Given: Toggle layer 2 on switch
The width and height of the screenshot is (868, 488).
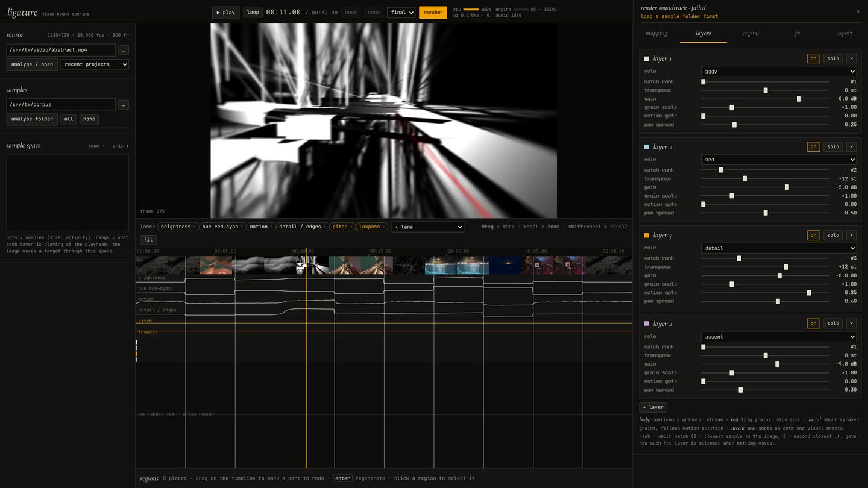Looking at the screenshot, I should coord(813,147).
